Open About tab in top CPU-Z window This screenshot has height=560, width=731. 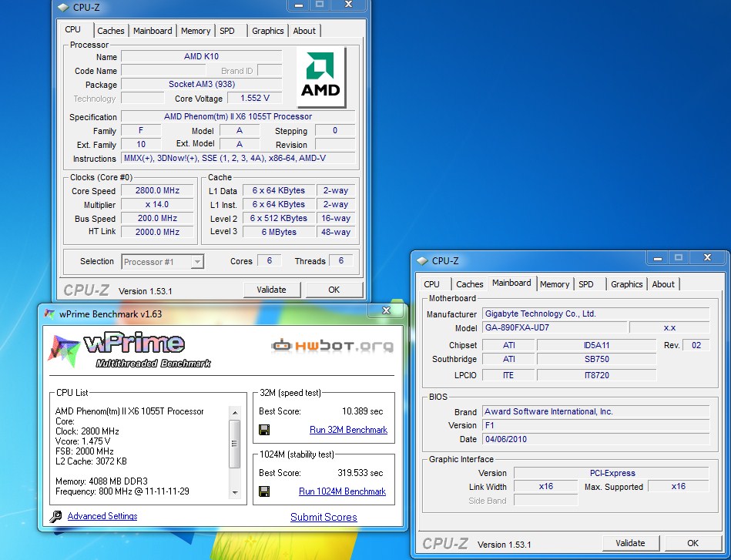coord(304,31)
